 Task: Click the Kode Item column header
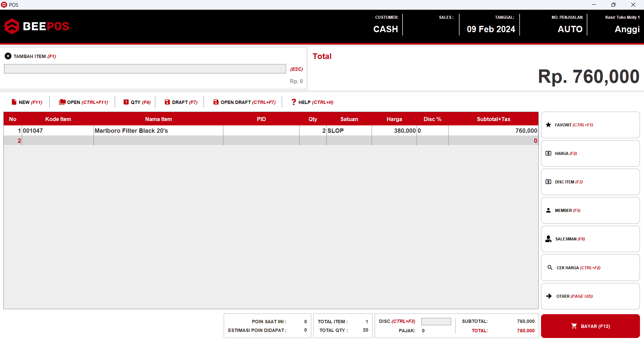click(58, 119)
